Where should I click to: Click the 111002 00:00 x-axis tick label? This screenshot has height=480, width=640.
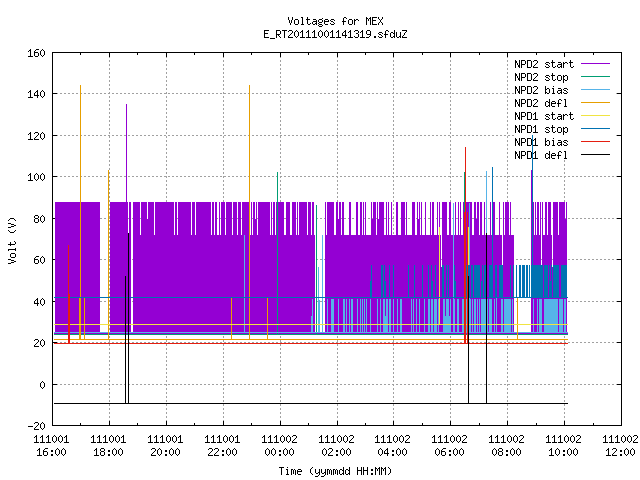tap(279, 446)
